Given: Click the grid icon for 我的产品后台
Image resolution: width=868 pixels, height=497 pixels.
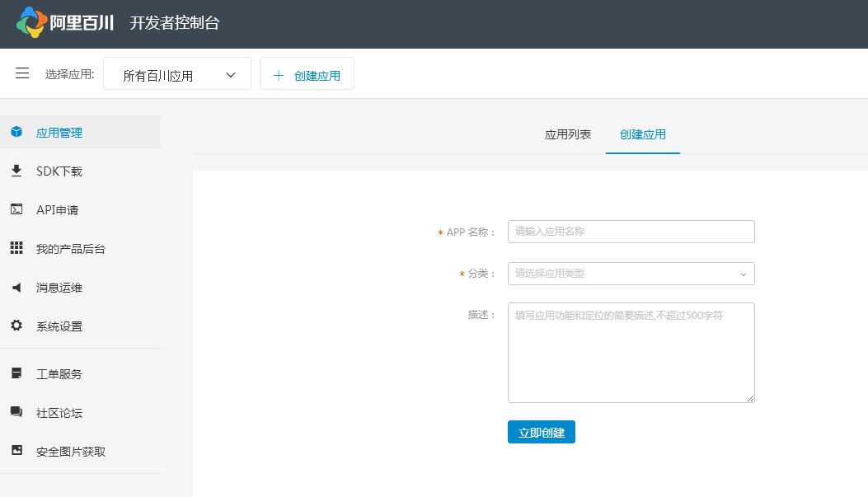Looking at the screenshot, I should (x=16, y=248).
